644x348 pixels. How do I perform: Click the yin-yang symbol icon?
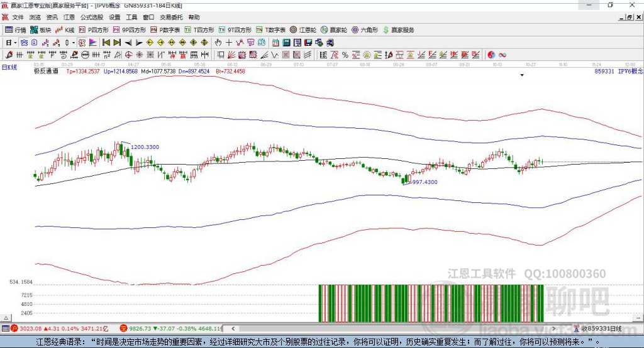[x=491, y=55]
